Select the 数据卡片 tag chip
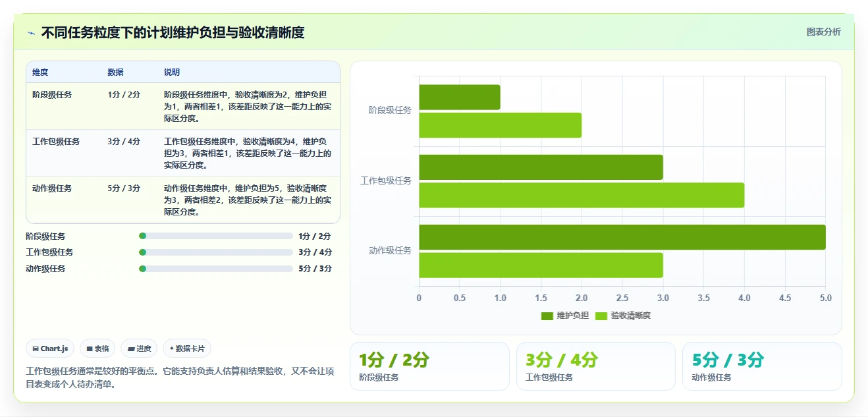 [187, 348]
